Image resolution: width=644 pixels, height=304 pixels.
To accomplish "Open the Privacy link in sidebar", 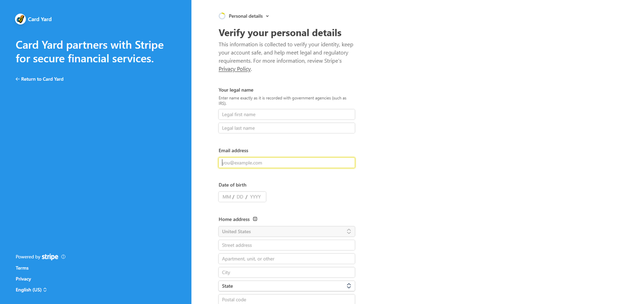I will [23, 279].
